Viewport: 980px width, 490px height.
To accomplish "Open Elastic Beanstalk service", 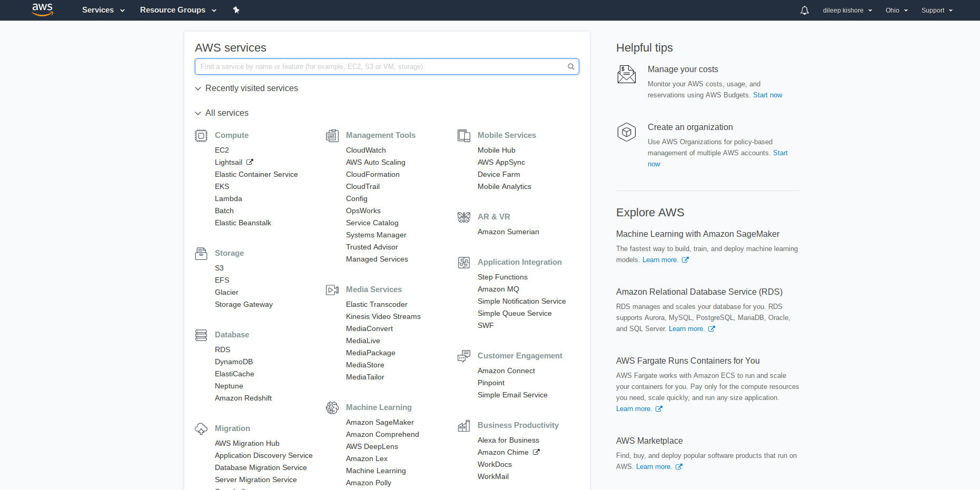I will click(x=243, y=223).
